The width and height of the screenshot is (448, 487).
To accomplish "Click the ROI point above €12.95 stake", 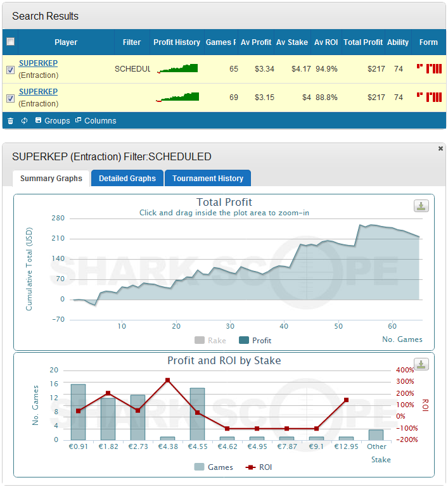I will tap(347, 400).
